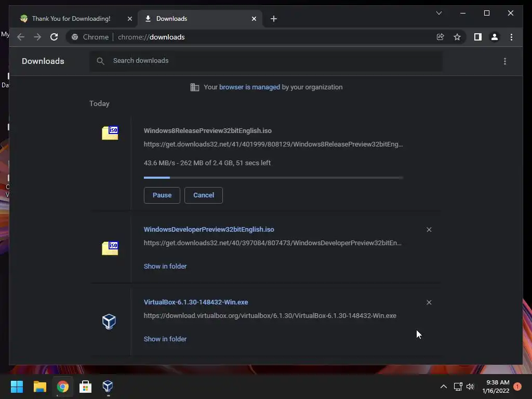Image resolution: width=532 pixels, height=399 pixels.
Task: Click the Chrome taskbar icon
Action: (62, 387)
